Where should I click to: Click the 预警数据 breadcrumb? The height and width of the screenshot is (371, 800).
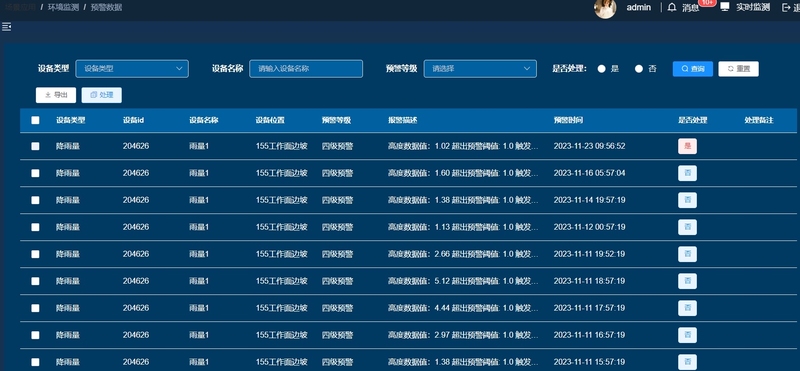[106, 7]
